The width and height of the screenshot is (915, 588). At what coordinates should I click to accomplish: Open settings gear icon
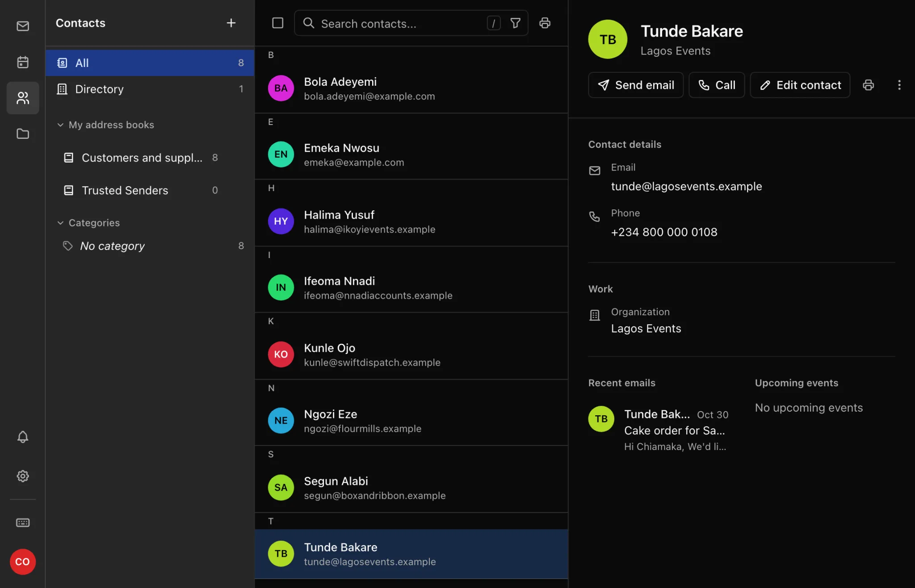[x=23, y=476]
